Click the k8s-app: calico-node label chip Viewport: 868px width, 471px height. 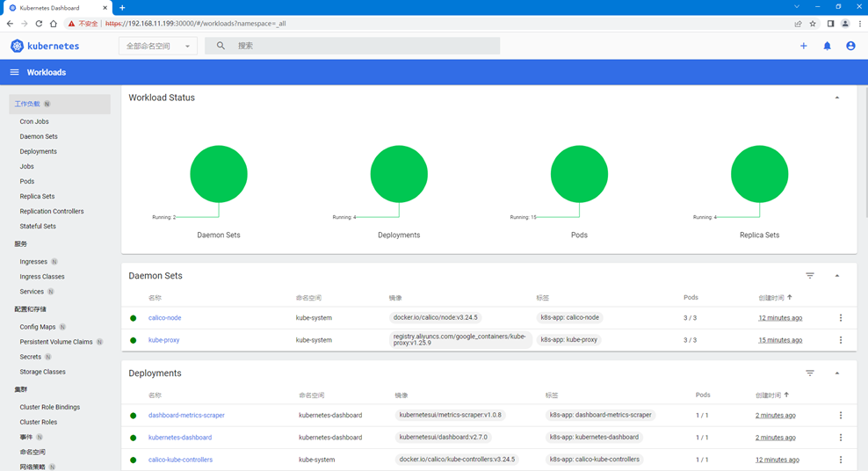click(569, 318)
